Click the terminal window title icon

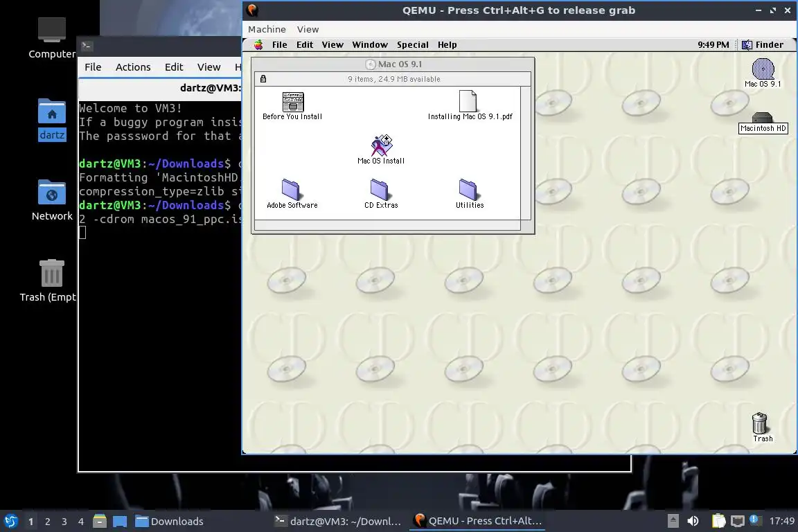87,46
